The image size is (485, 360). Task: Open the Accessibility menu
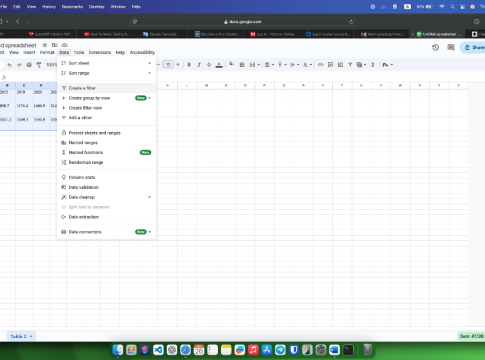tap(142, 52)
